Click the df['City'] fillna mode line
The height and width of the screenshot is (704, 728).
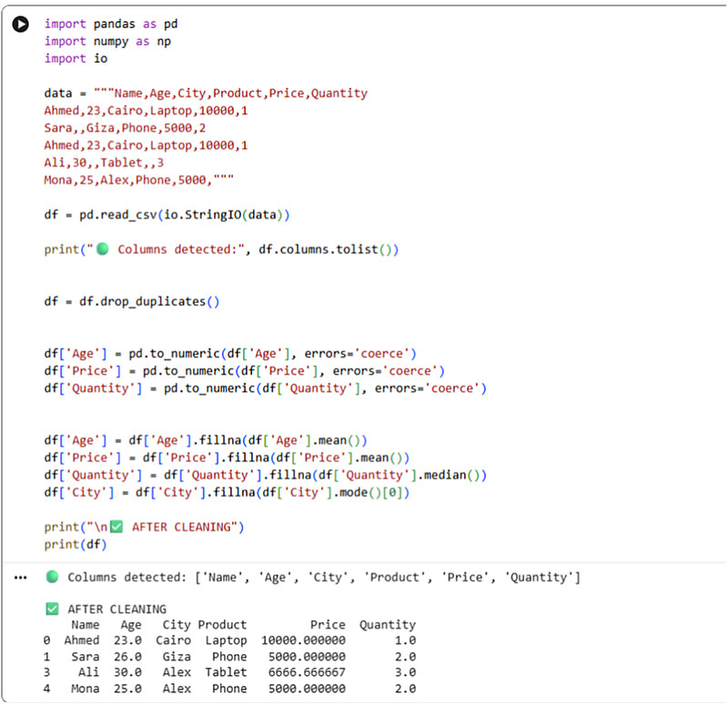point(227,492)
